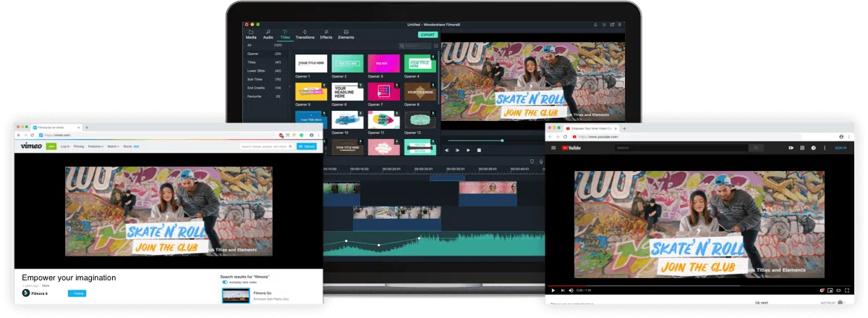Viewport: 868px width, 318px height.
Task: Move the Filmora preview progress slider handle
Action: pos(502,141)
